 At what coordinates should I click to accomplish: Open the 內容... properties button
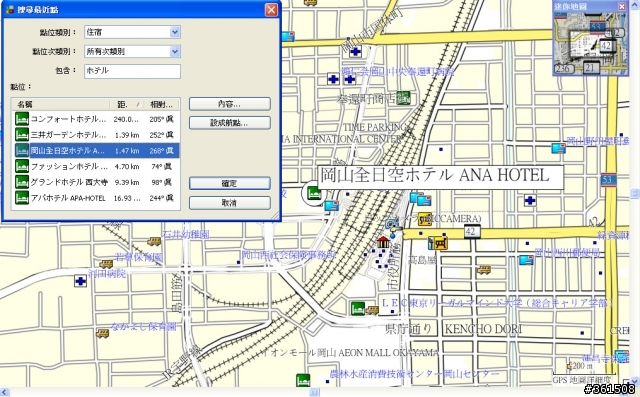(x=229, y=104)
